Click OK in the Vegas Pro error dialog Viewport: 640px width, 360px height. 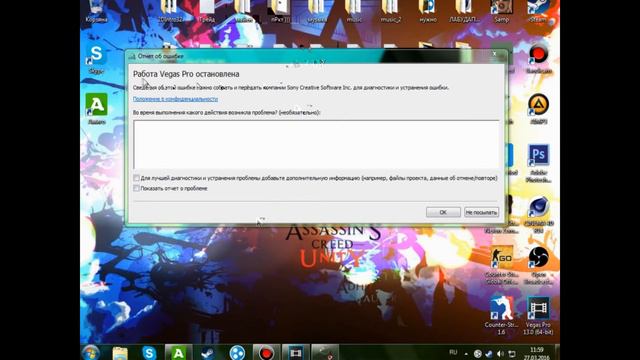443,212
